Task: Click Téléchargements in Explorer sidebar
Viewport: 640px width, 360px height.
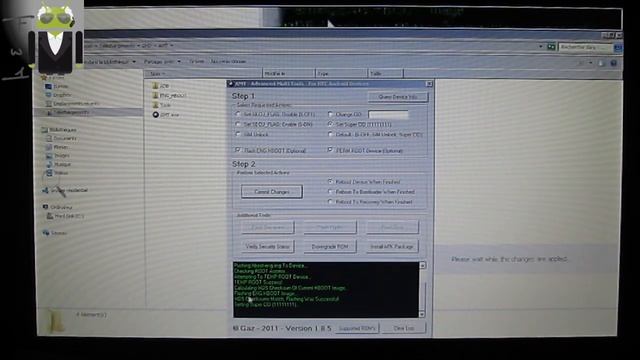Action: (x=68, y=112)
